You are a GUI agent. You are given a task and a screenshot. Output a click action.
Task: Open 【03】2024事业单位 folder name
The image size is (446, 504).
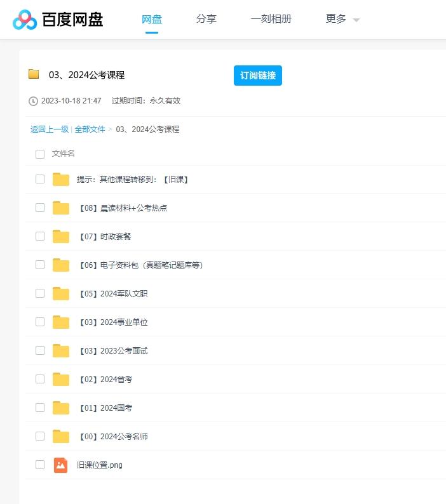click(112, 322)
